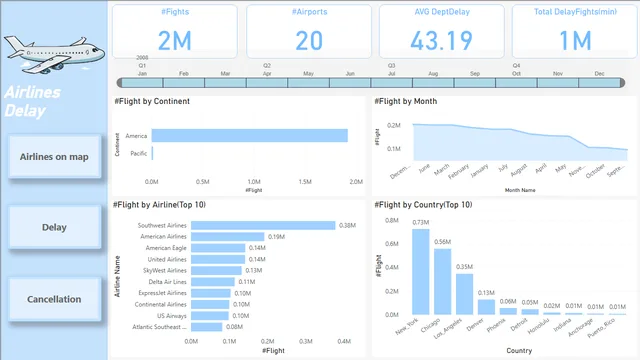Click the American Airlines bar
Viewport: 640px width, 360px height.
[x=227, y=237]
